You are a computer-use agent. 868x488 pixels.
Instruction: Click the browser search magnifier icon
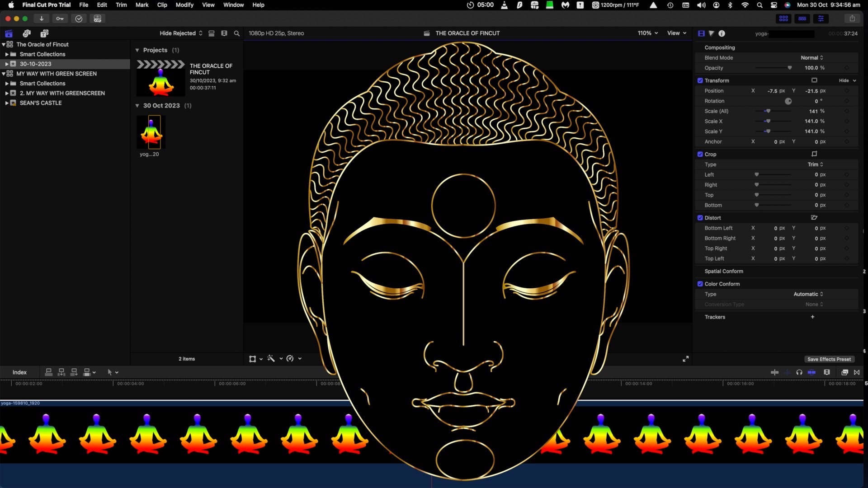236,33
